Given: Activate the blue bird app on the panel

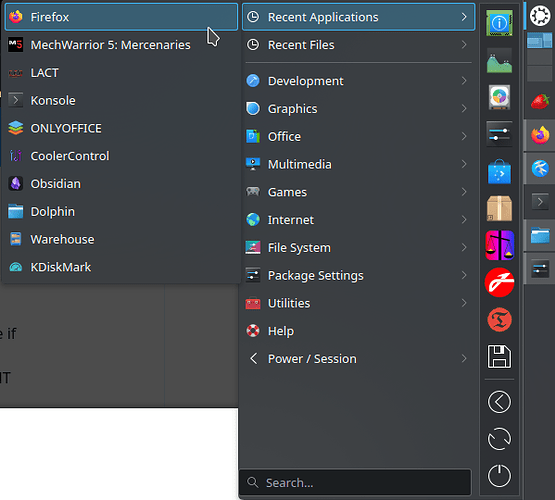Looking at the screenshot, I should click(540, 168).
